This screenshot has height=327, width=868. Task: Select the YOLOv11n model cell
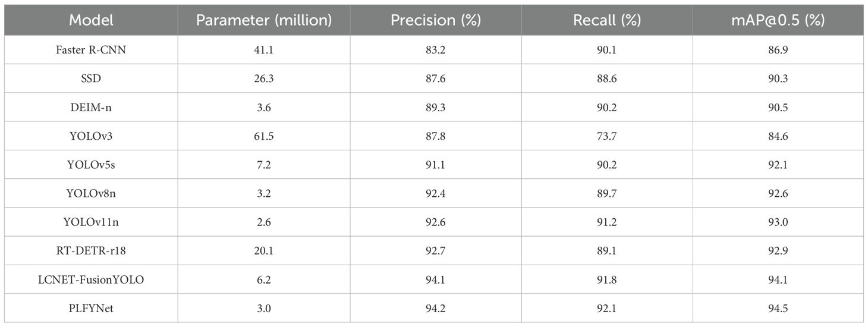tap(91, 222)
